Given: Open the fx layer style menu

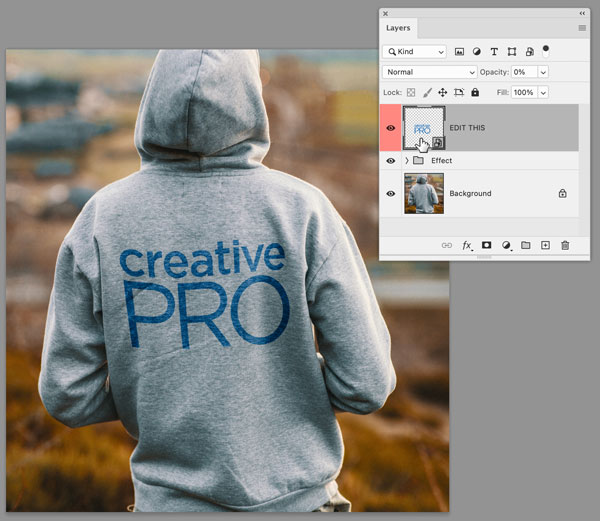Looking at the screenshot, I should tap(467, 245).
